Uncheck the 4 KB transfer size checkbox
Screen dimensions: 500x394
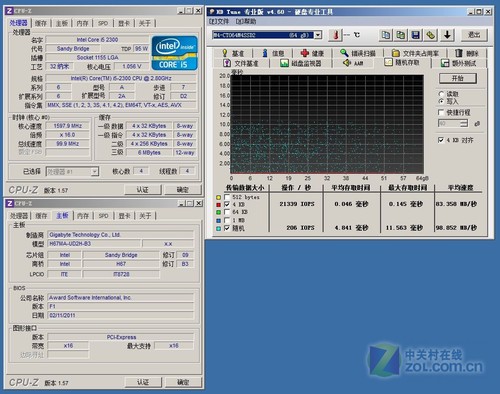coord(227,204)
